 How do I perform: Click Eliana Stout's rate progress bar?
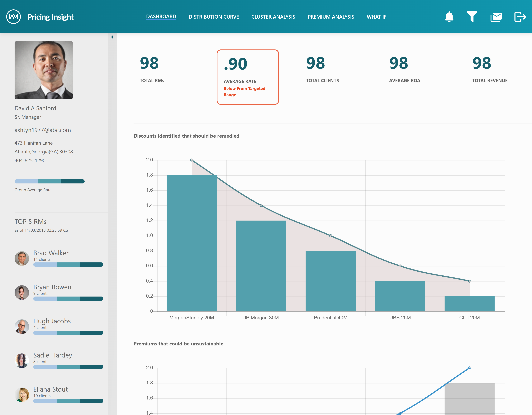pos(68,401)
